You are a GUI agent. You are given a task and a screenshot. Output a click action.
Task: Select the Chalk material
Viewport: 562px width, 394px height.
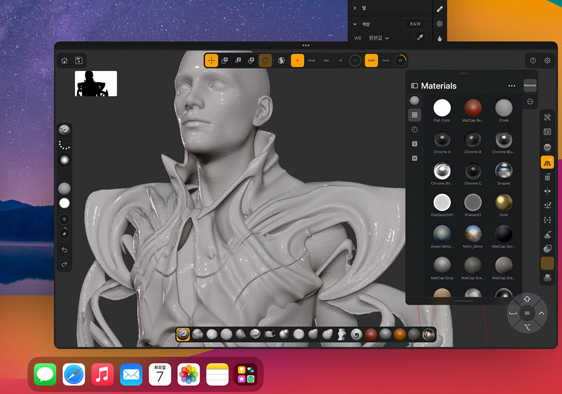504,110
